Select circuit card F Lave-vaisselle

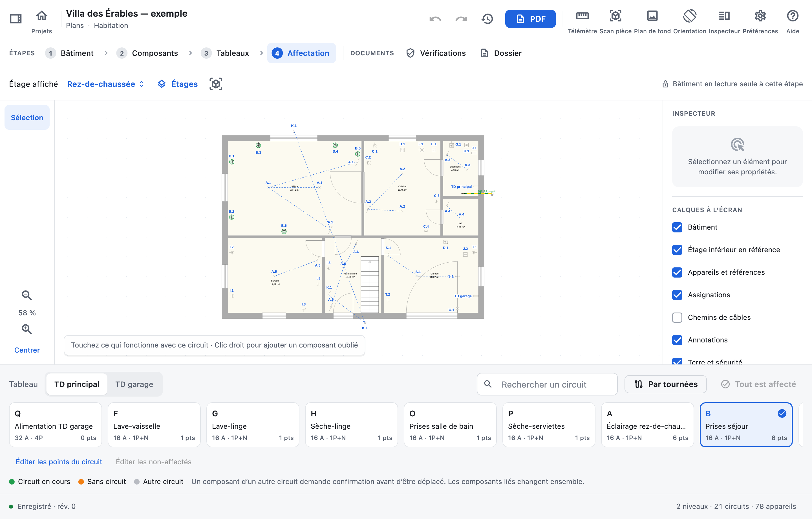click(154, 425)
